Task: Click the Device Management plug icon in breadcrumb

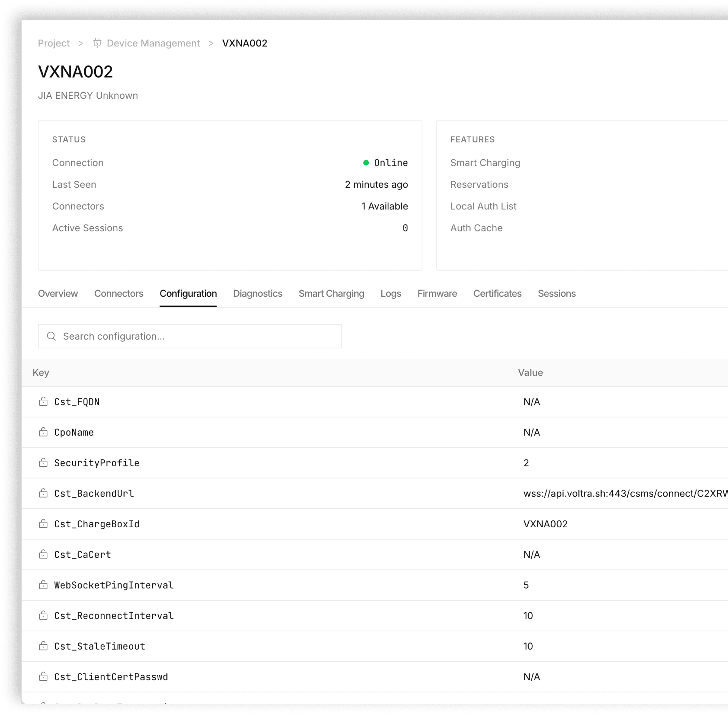Action: point(97,43)
